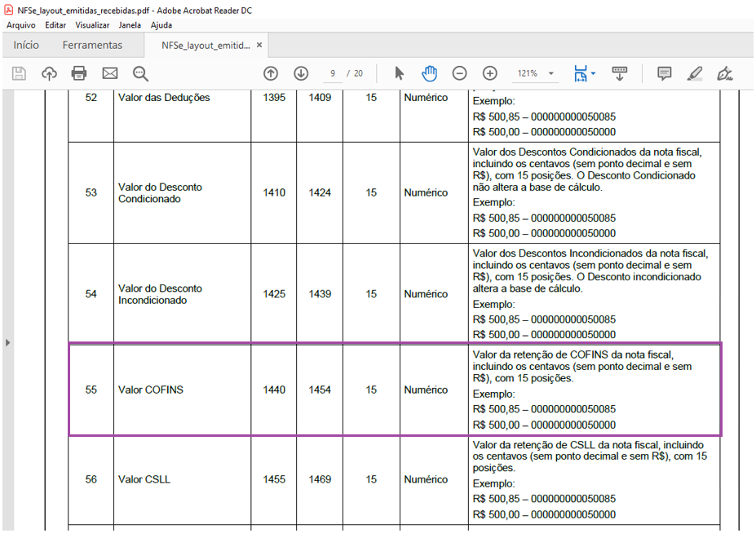Screen dimensions: 756x533
Task: Click 'Numérico' in the Valor das Deduções row
Action: (x=426, y=97)
